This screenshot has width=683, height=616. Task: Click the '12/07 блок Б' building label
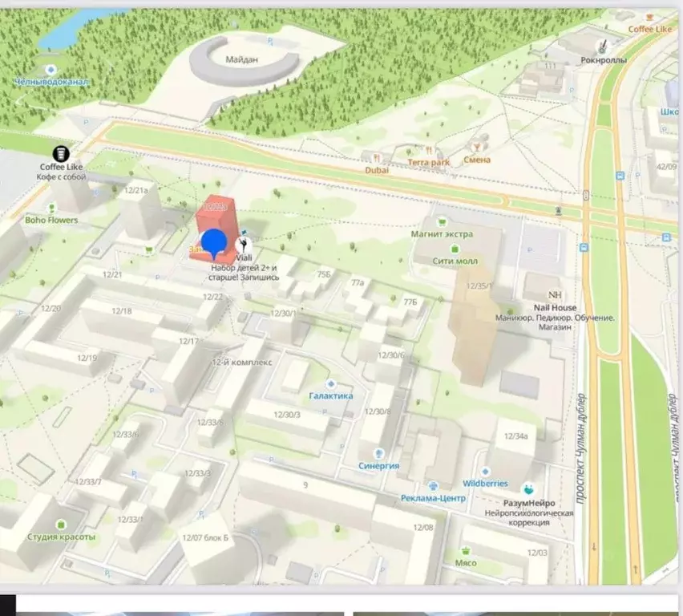tap(205, 537)
